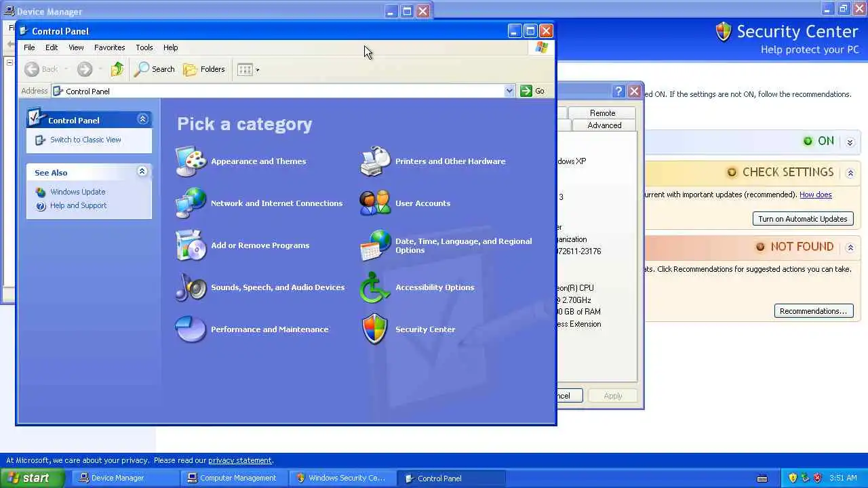Viewport: 868px width, 488px height.
Task: Click Switch to Classic View link
Action: 85,140
